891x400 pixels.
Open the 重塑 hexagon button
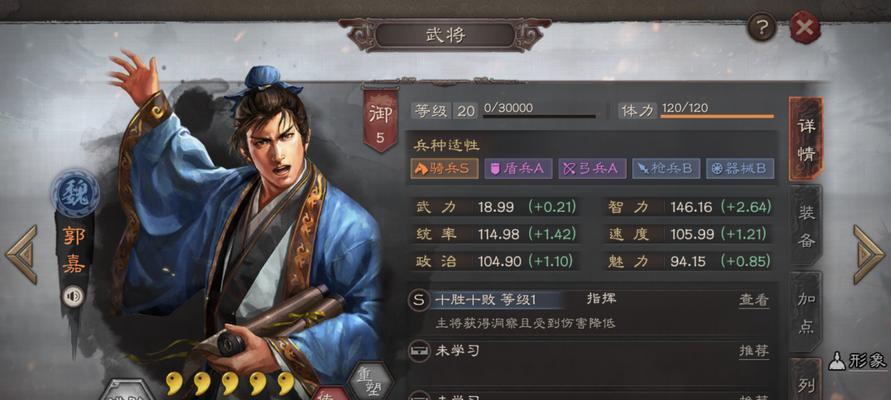click(x=370, y=381)
